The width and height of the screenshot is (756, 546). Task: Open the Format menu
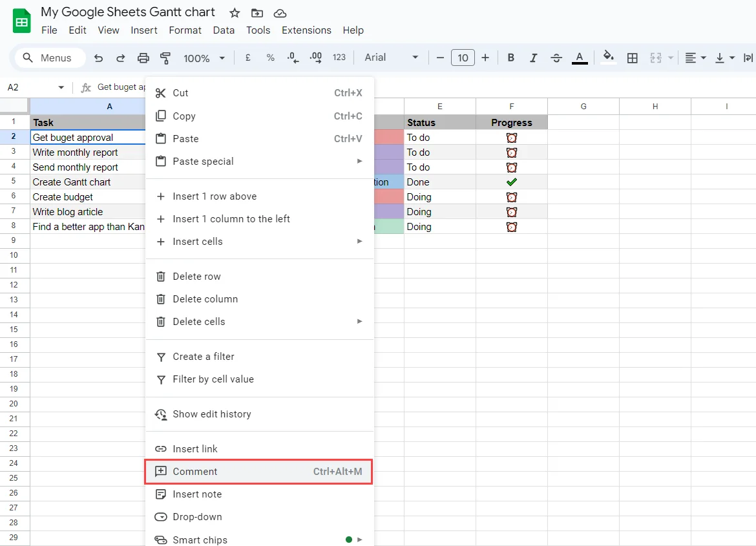point(185,30)
